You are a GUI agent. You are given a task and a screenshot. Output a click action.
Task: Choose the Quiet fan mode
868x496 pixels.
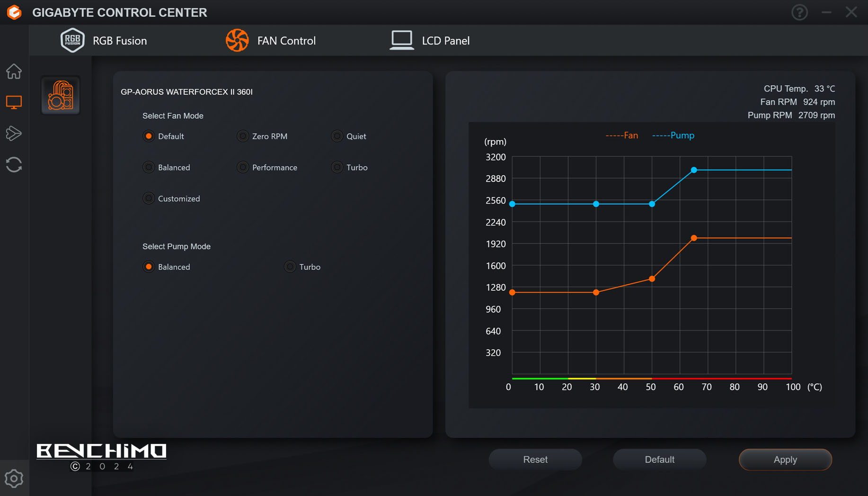(337, 136)
